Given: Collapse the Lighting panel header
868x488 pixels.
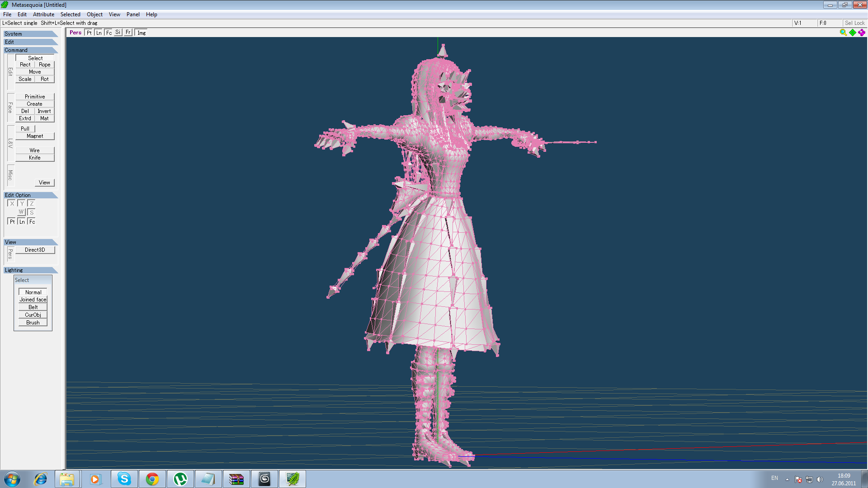Looking at the screenshot, I should point(14,270).
